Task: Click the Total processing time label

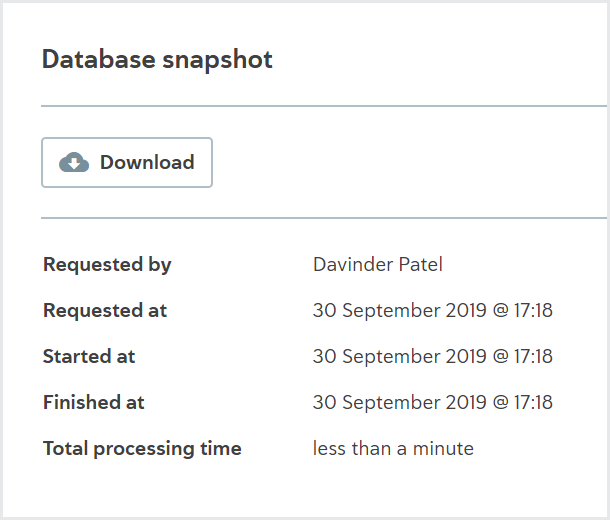Action: 142,449
